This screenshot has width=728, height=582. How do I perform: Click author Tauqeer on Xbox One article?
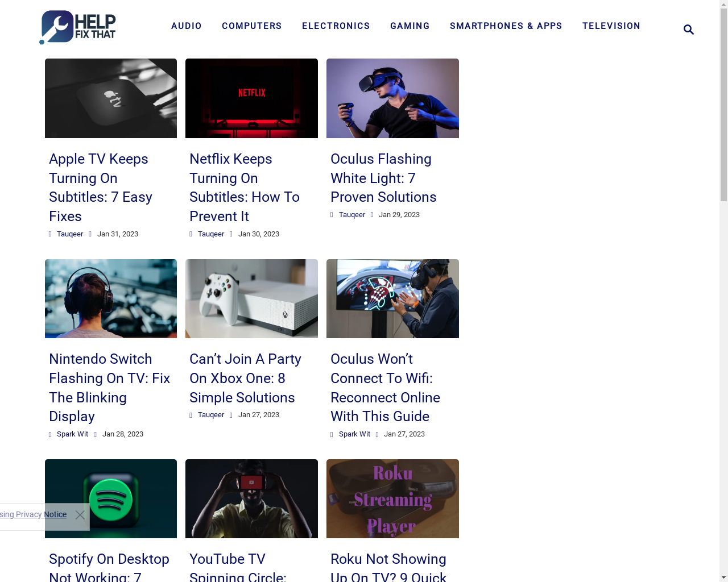211,415
